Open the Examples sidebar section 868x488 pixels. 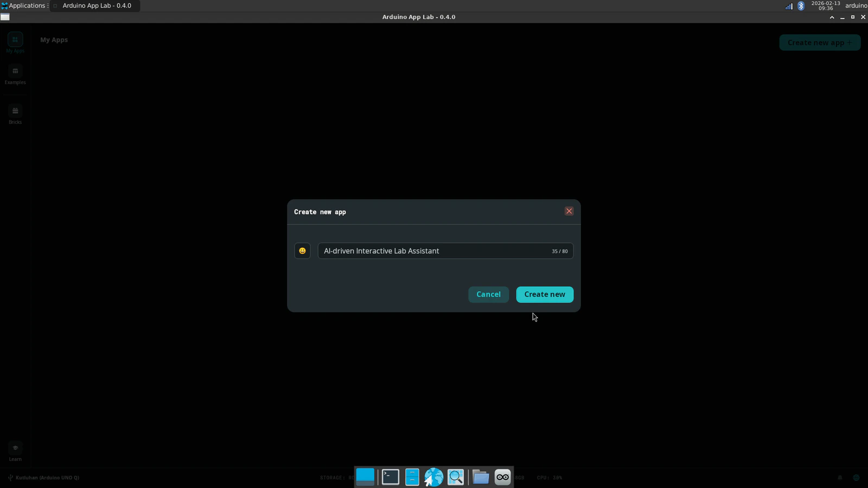(x=15, y=75)
